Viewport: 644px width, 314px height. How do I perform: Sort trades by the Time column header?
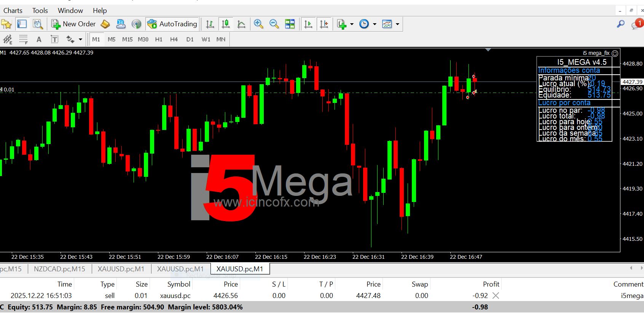click(x=65, y=284)
